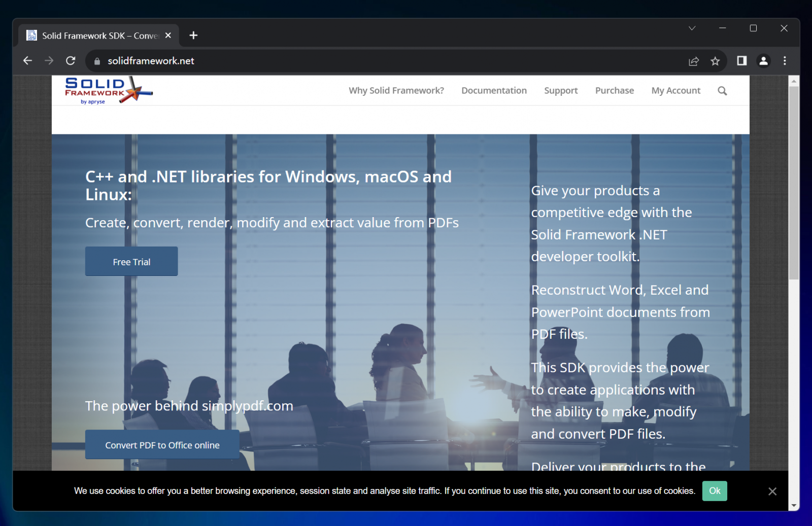The width and height of the screenshot is (812, 526).
Task: Open Chrome three-dot menu
Action: [x=785, y=61]
